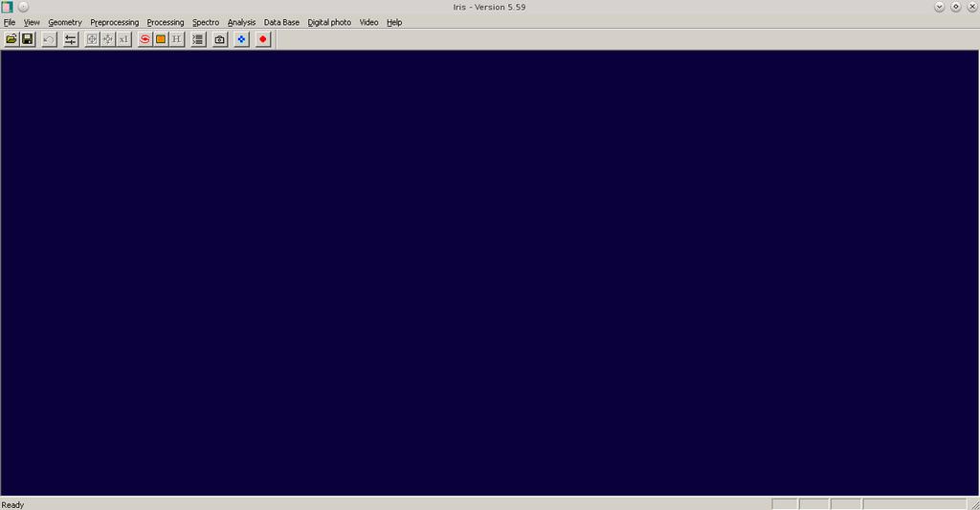
Task: Open the Help menu
Action: click(x=394, y=22)
